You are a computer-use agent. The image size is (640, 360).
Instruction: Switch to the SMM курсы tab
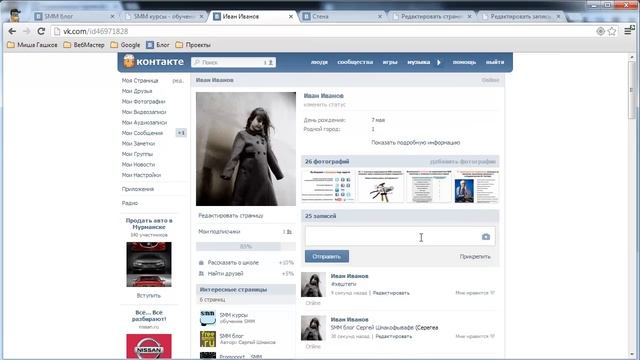click(163, 16)
